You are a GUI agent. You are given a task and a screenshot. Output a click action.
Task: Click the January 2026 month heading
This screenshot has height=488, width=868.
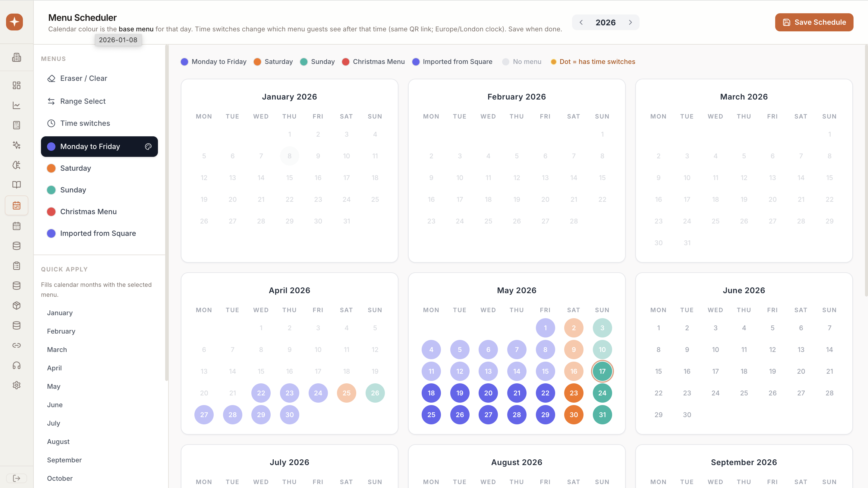click(289, 97)
